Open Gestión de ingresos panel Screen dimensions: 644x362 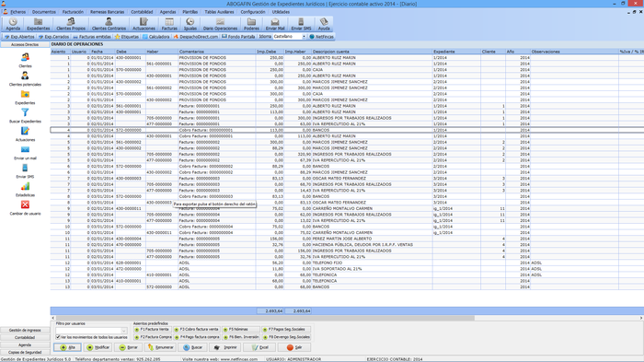tap(25, 330)
